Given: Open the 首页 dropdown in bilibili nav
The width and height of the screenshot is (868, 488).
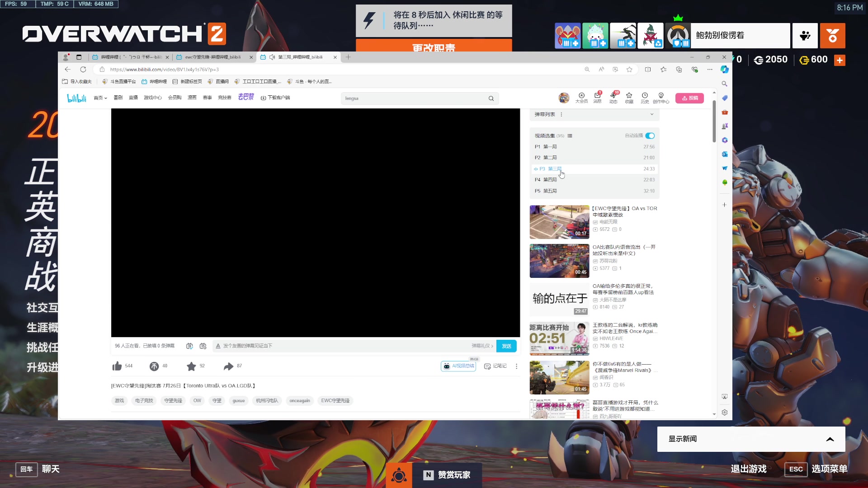Looking at the screenshot, I should (100, 98).
